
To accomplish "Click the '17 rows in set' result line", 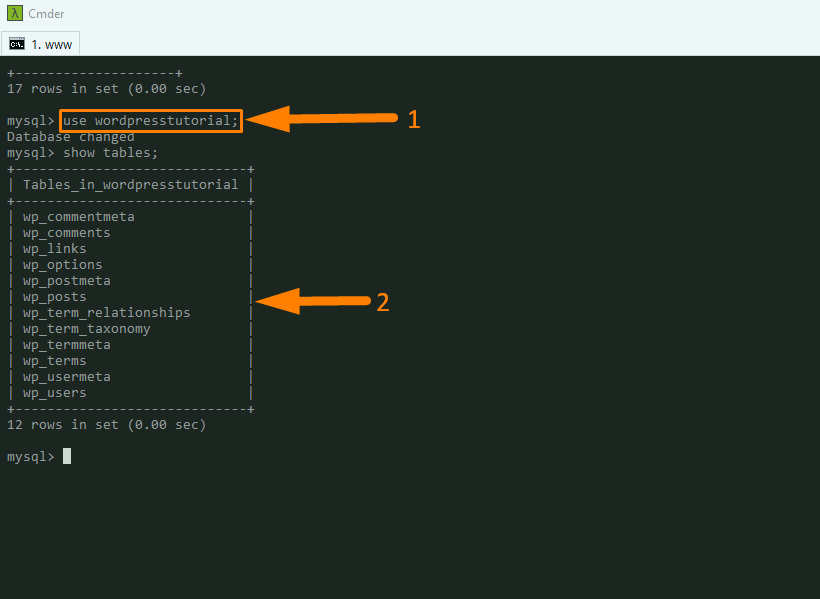I will pos(106,89).
